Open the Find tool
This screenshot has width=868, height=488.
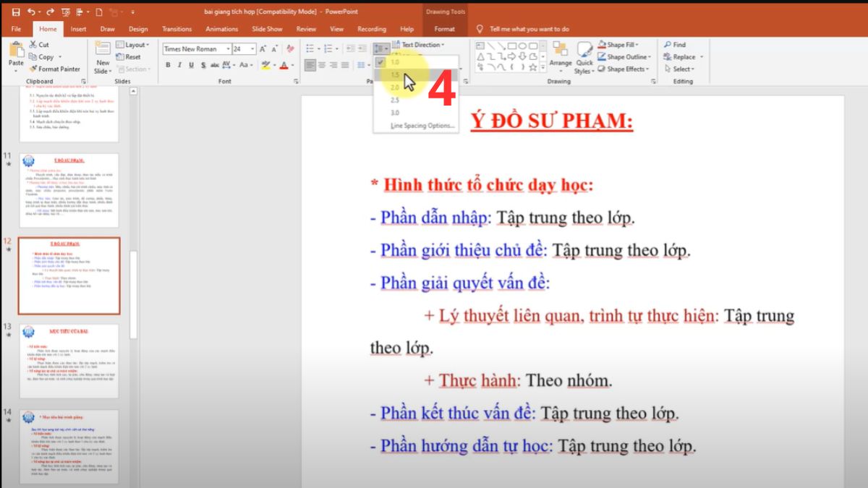point(675,45)
